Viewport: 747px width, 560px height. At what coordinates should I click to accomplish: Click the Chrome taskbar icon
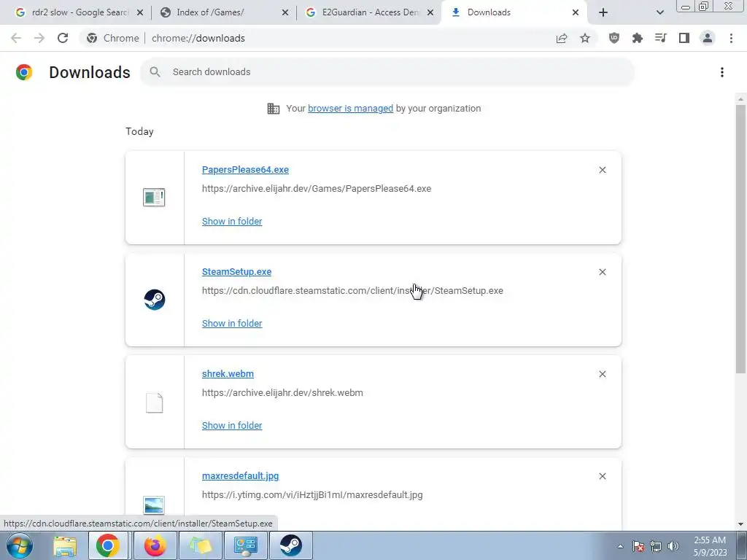[x=108, y=545]
